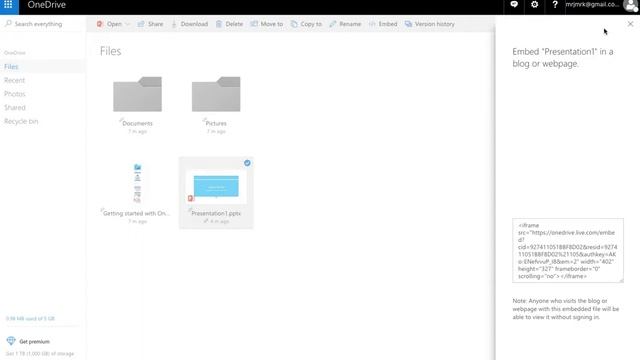Click the account email address
This screenshot has height=360, width=640.
(592, 4)
